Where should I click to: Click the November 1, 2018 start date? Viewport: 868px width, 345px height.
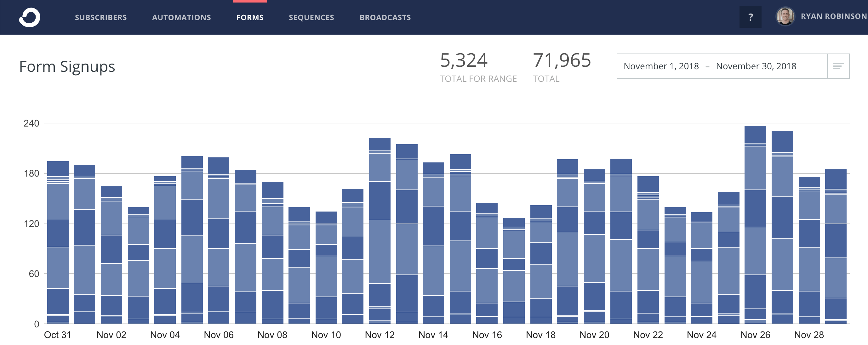661,66
